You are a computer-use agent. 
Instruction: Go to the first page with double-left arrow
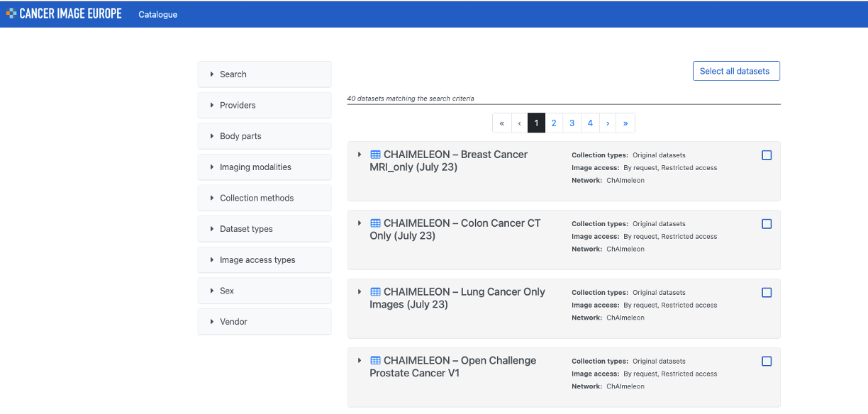(502, 123)
